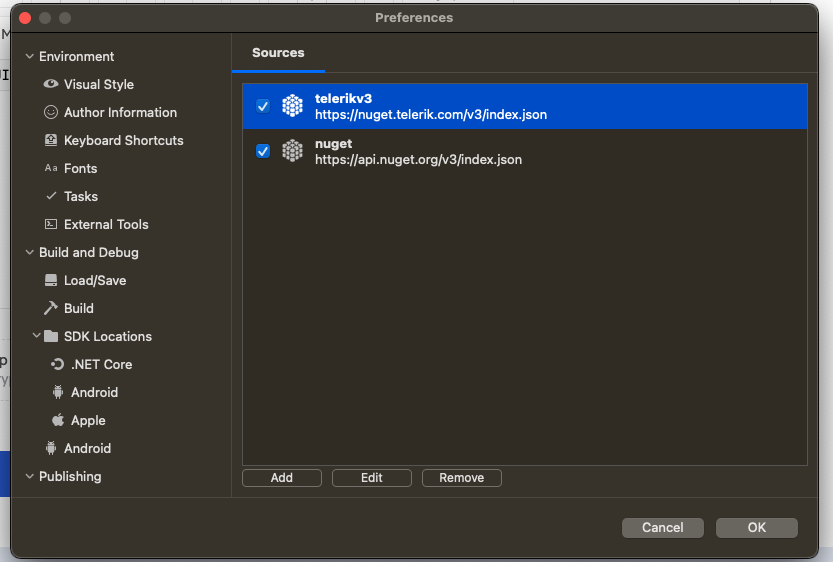
Task: Click the Apple SDK logo icon
Action: click(x=58, y=420)
